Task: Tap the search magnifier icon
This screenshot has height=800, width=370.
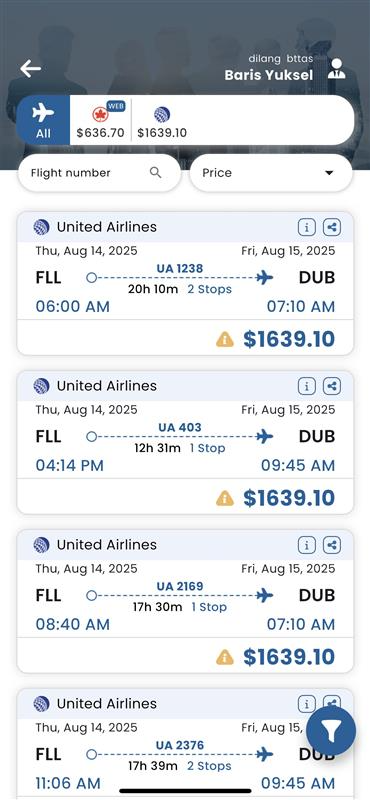Action: 156,172
